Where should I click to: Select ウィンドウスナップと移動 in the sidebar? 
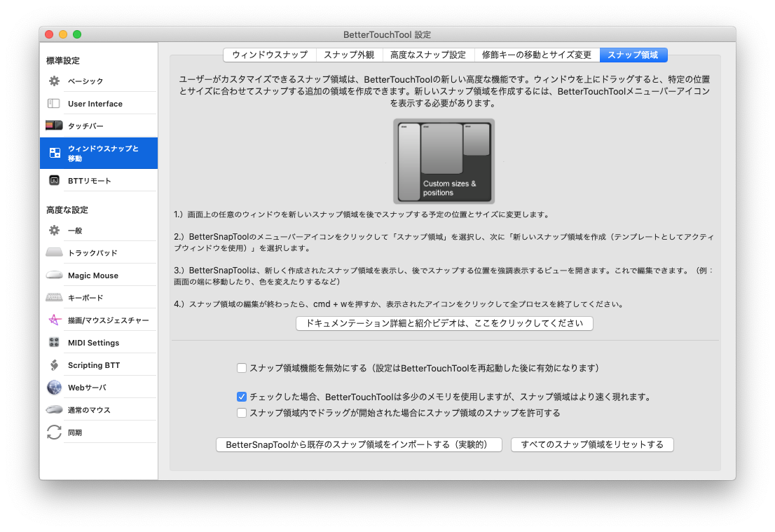pyautogui.click(x=99, y=154)
